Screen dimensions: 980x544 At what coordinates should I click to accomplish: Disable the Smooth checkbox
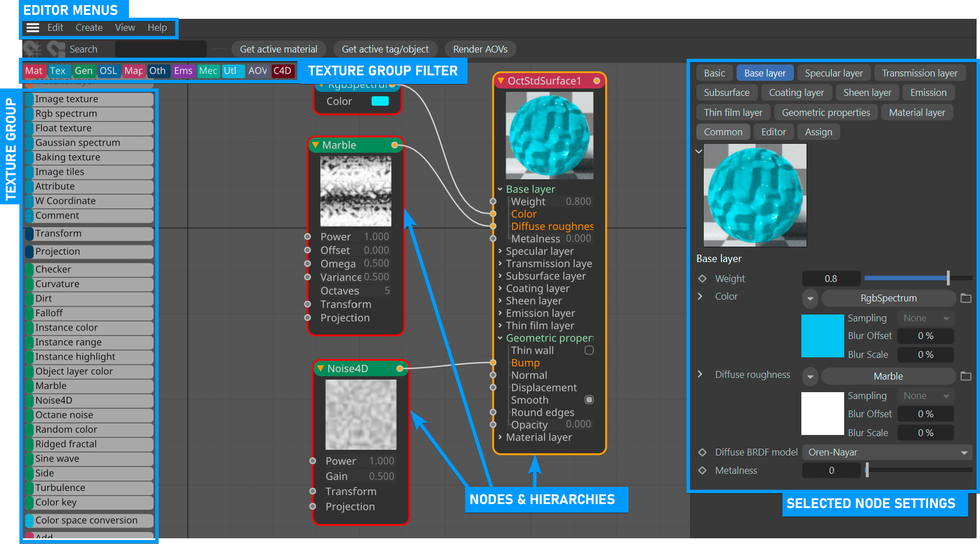589,400
